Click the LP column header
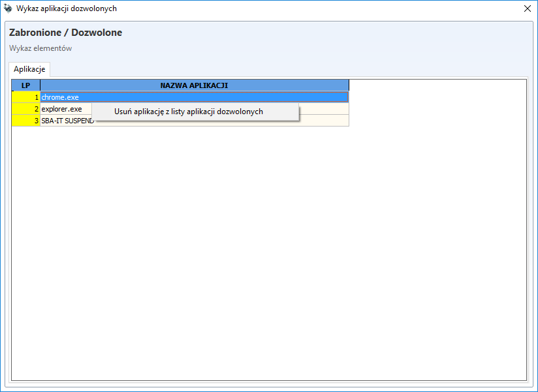The width and height of the screenshot is (538, 392). (x=25, y=85)
